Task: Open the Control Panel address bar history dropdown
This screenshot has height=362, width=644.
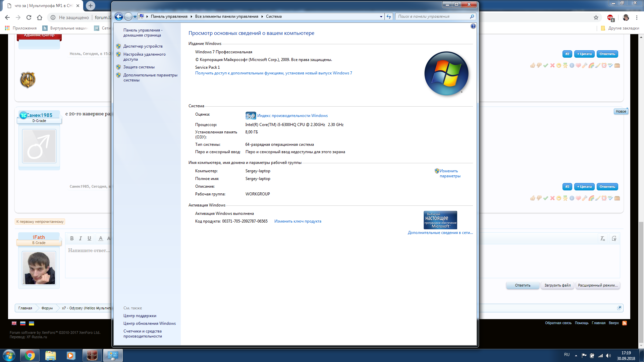Action: tap(381, 16)
